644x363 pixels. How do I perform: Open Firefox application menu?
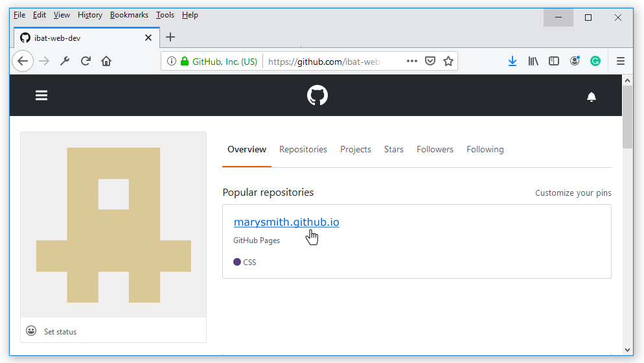[x=620, y=61]
